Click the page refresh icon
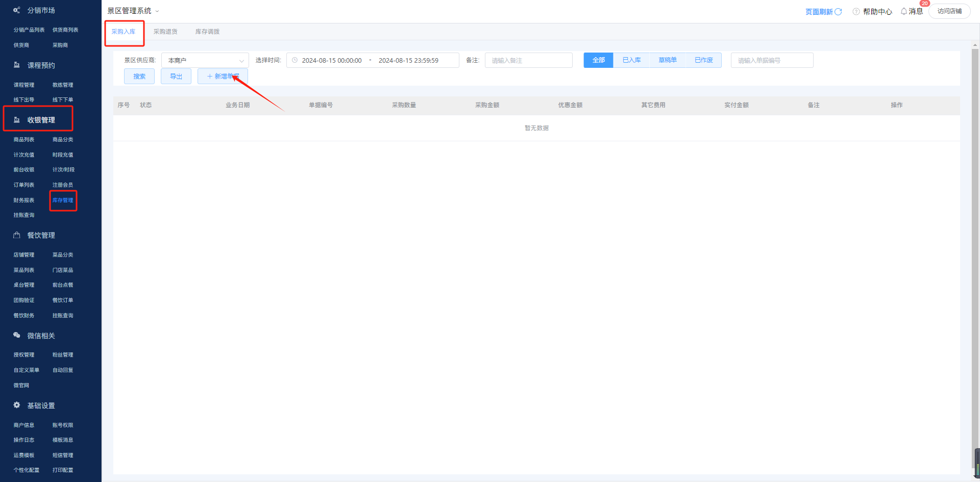Screen dimensions: 980x482 tap(838, 11)
